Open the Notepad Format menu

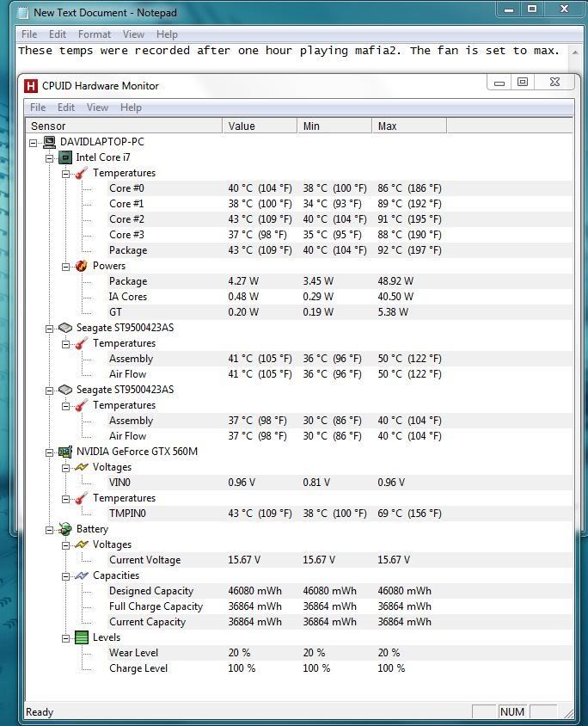[95, 34]
